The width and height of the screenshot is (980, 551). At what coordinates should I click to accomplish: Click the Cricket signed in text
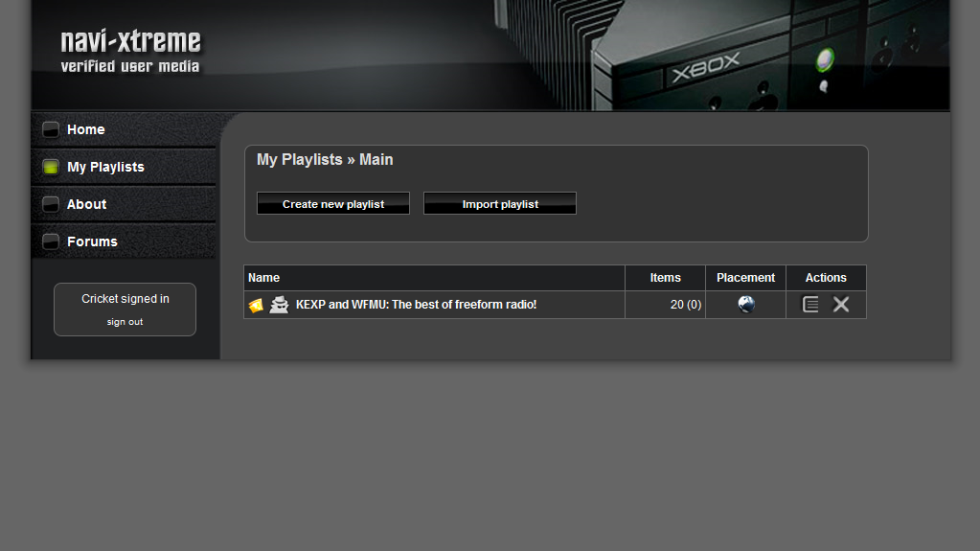(x=125, y=299)
